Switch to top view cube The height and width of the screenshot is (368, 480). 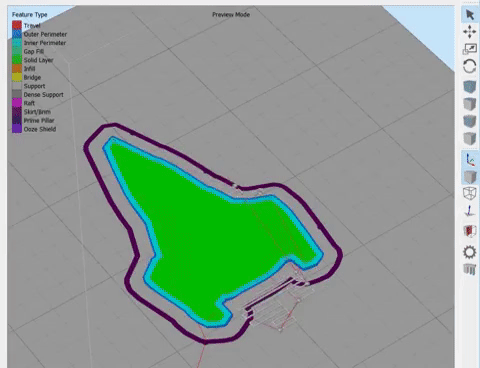click(470, 104)
